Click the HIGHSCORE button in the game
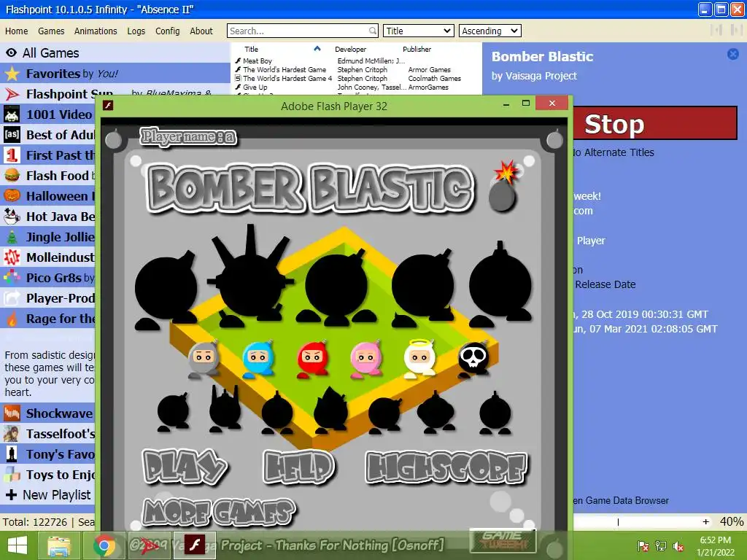This screenshot has width=747, height=560. [446, 467]
